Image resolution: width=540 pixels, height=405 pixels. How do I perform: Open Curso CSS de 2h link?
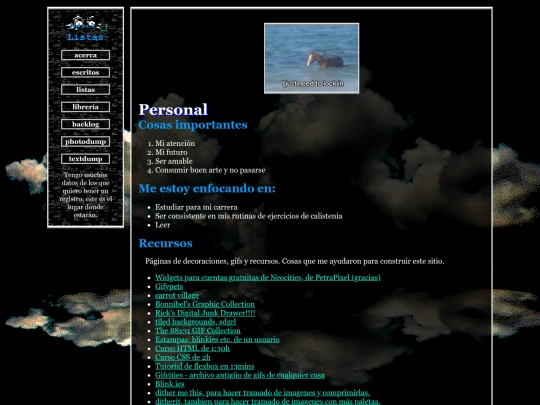pyautogui.click(x=183, y=357)
